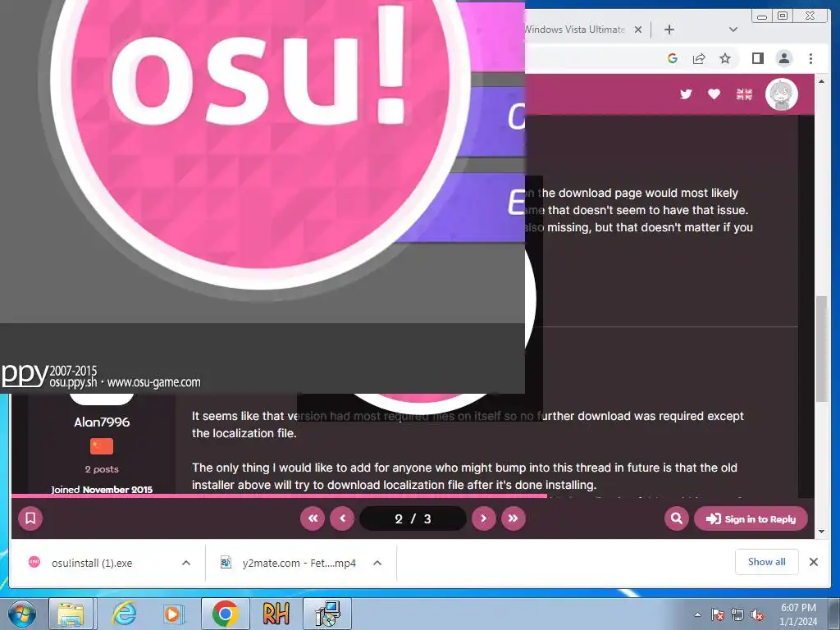Show all downloads

(x=767, y=561)
